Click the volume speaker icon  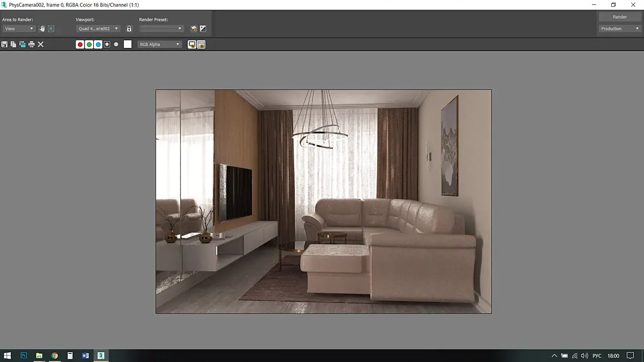point(585,355)
